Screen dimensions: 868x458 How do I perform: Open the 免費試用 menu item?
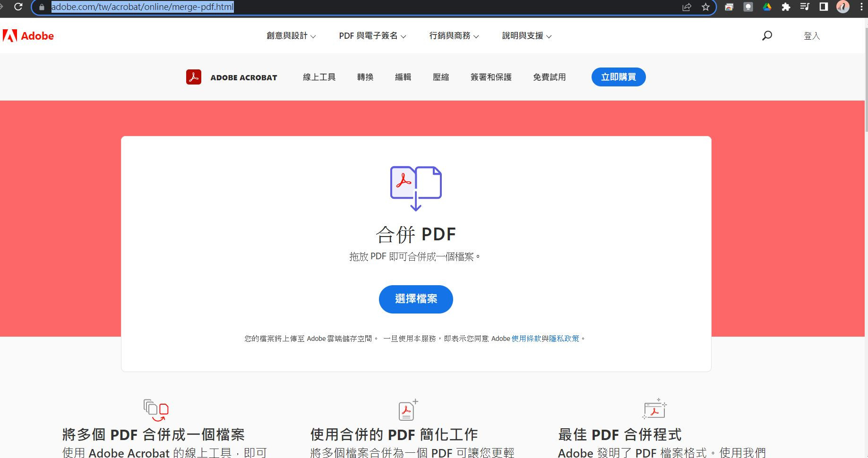549,77
